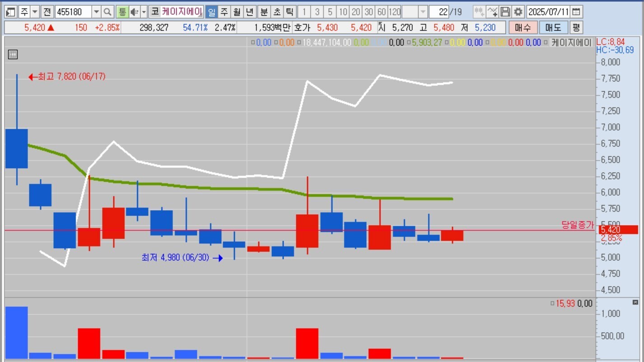This screenshot has height=362, width=644.
Task: Click the white 18,447,104,00 indicator legend square
Action: 299,43
